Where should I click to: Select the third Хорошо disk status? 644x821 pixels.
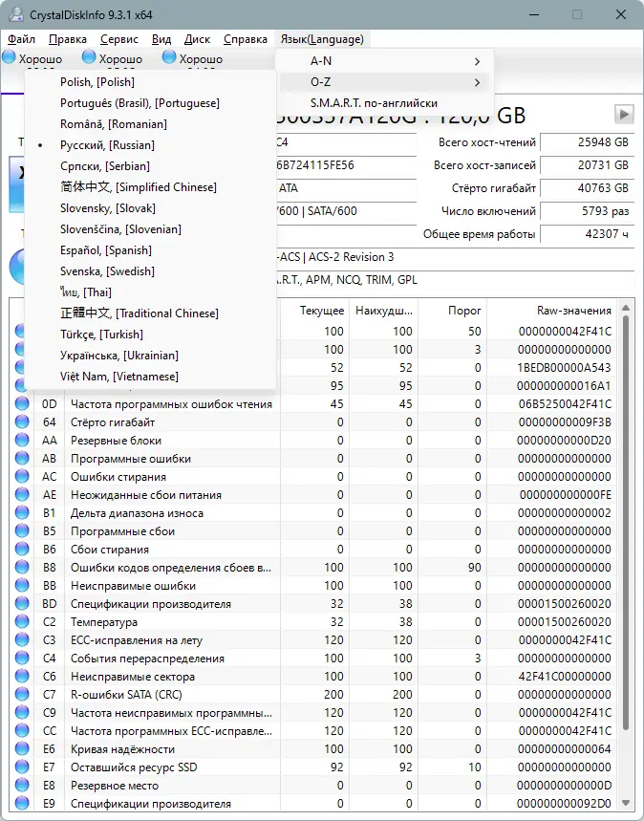click(193, 58)
